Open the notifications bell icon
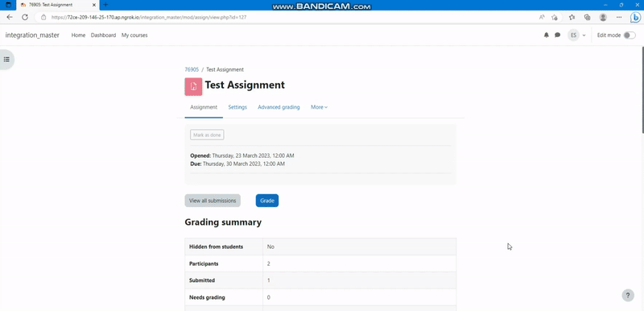This screenshot has height=311, width=644. [x=547, y=35]
